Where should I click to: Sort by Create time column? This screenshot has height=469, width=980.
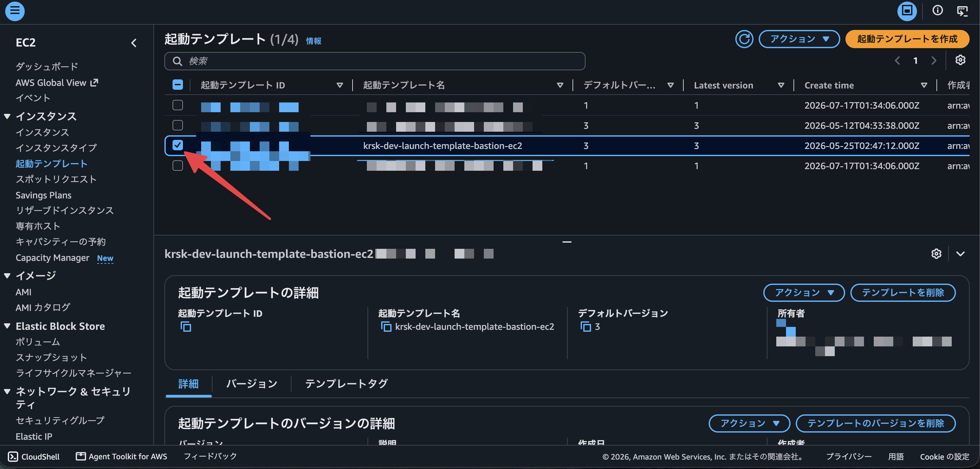click(x=924, y=85)
